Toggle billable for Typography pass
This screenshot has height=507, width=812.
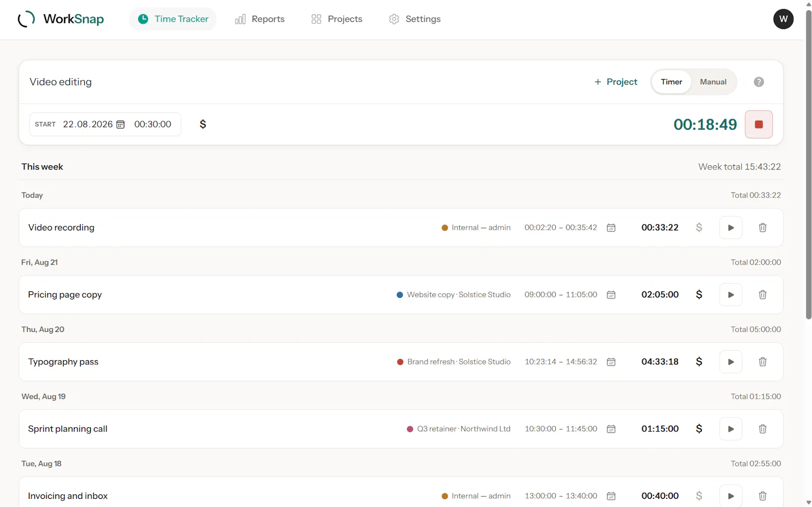point(699,362)
